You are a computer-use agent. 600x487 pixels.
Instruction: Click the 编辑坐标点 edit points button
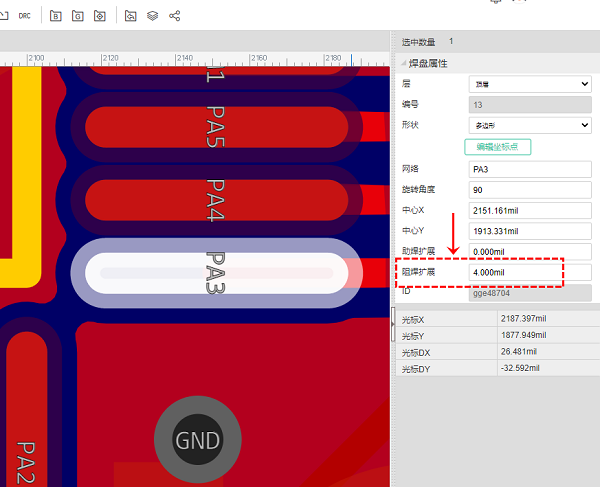pos(497,147)
